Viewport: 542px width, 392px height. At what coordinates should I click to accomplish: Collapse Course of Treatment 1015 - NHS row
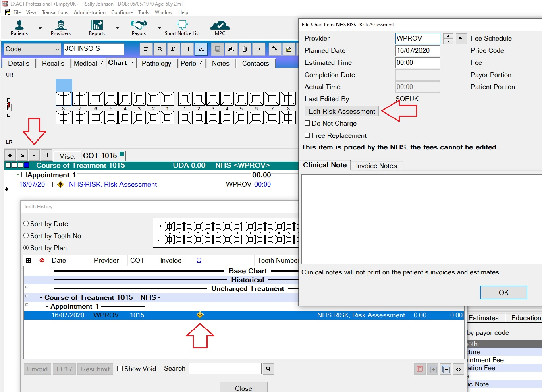(27, 296)
